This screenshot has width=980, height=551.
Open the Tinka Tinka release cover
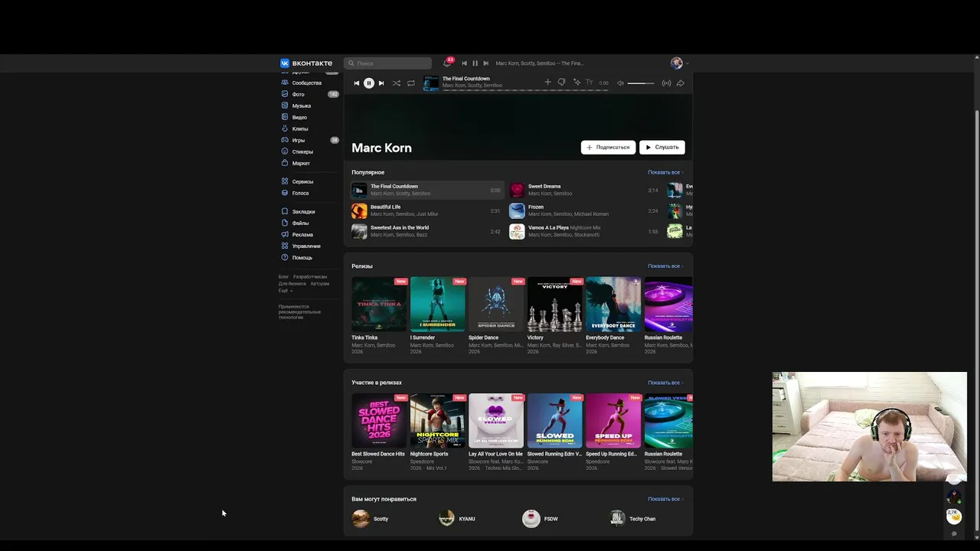(x=379, y=305)
